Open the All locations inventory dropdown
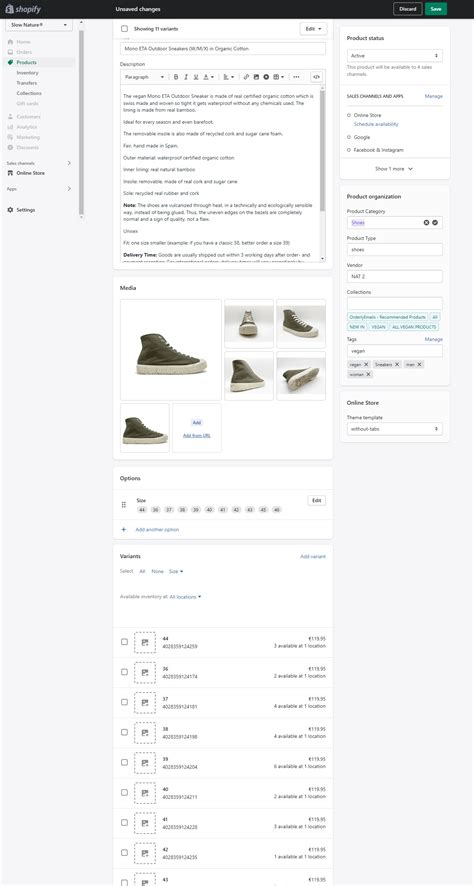The height and width of the screenshot is (886, 474). coord(185,597)
